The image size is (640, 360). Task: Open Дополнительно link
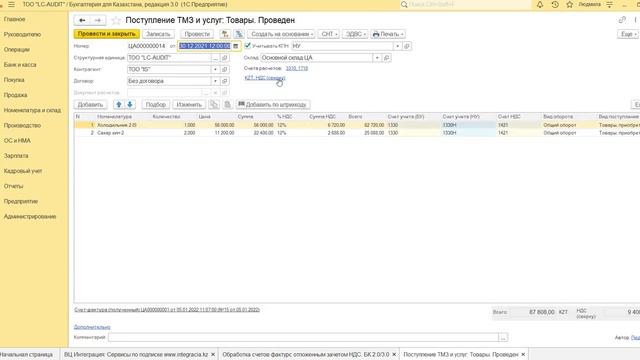pos(92,327)
